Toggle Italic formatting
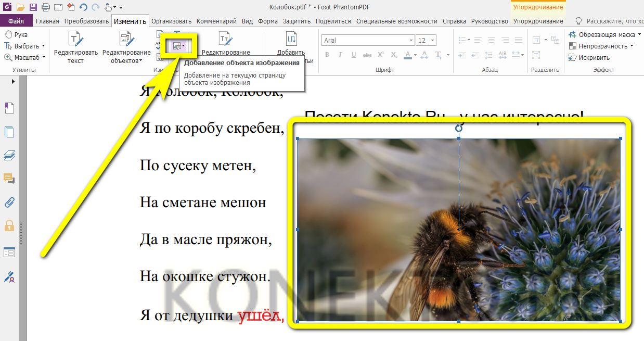The image size is (644, 341). (341, 55)
